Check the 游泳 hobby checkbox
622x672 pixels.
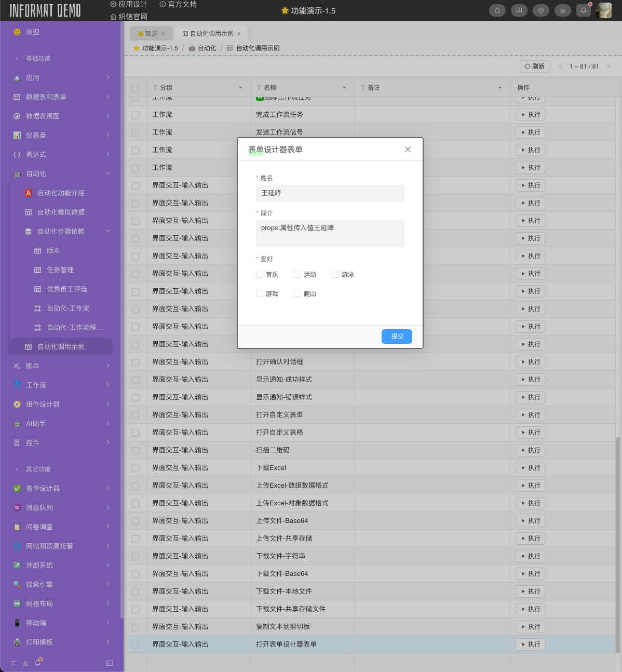click(335, 274)
